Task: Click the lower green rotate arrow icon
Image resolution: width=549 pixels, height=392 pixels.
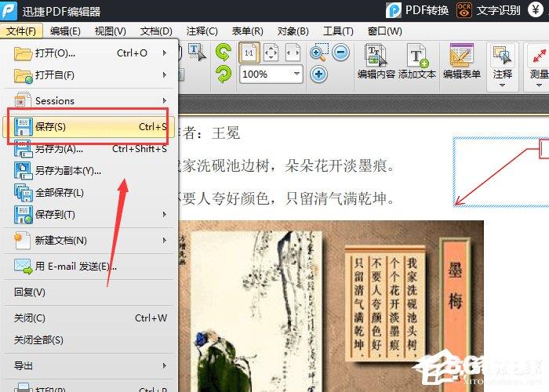Action: pyautogui.click(x=224, y=74)
